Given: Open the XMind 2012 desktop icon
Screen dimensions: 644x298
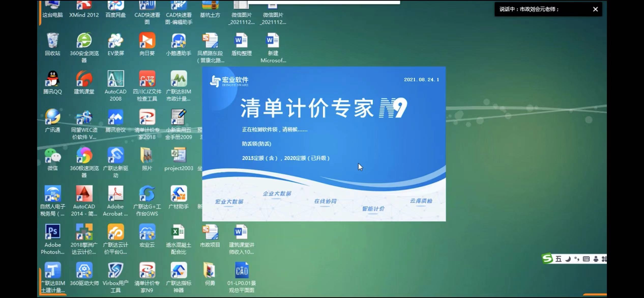Looking at the screenshot, I should tap(84, 9).
